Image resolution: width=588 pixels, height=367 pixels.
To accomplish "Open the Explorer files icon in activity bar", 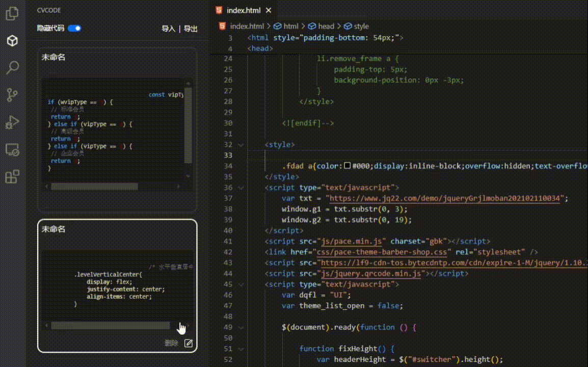I will (12, 14).
